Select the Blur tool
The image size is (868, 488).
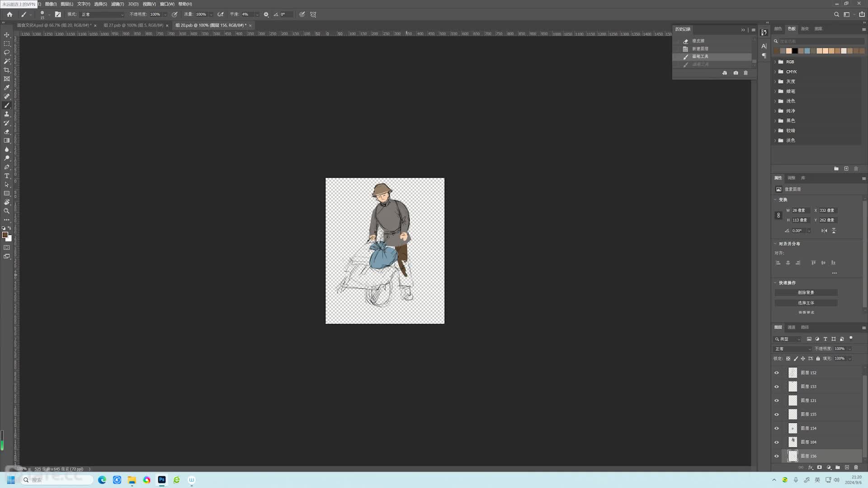7,149
